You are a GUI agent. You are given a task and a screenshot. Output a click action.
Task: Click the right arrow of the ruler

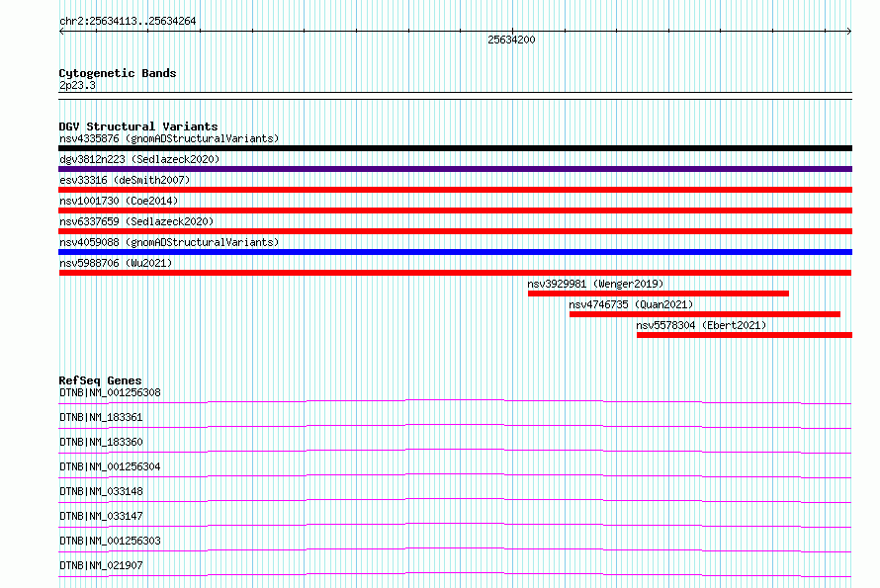849,32
